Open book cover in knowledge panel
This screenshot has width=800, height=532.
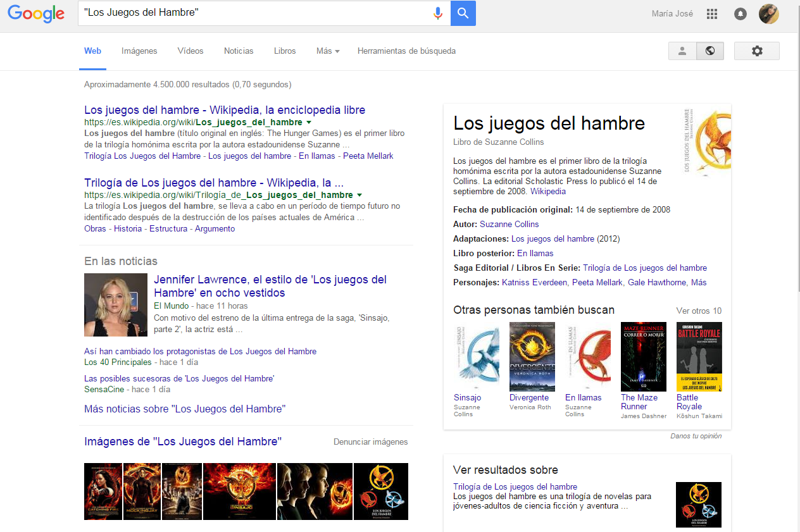click(707, 142)
